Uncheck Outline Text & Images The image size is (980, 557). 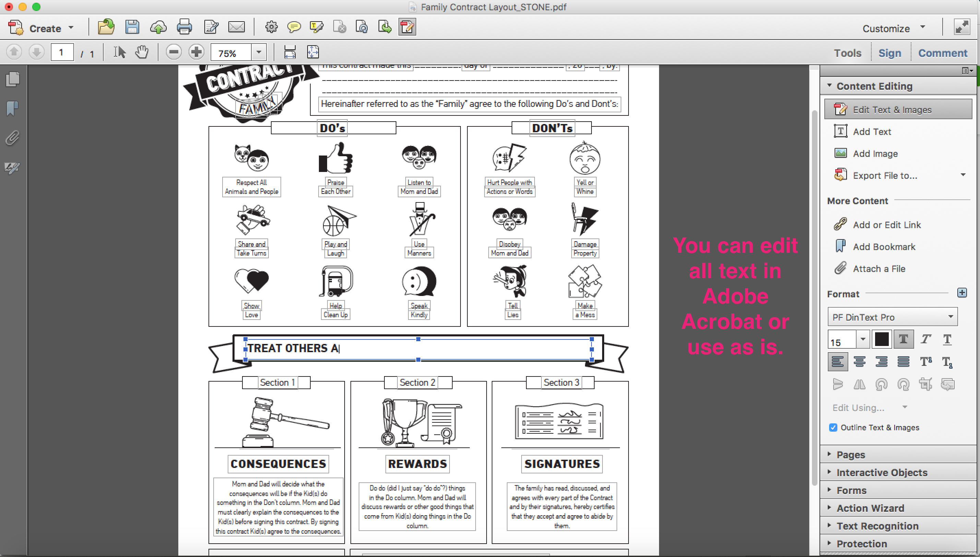(833, 427)
